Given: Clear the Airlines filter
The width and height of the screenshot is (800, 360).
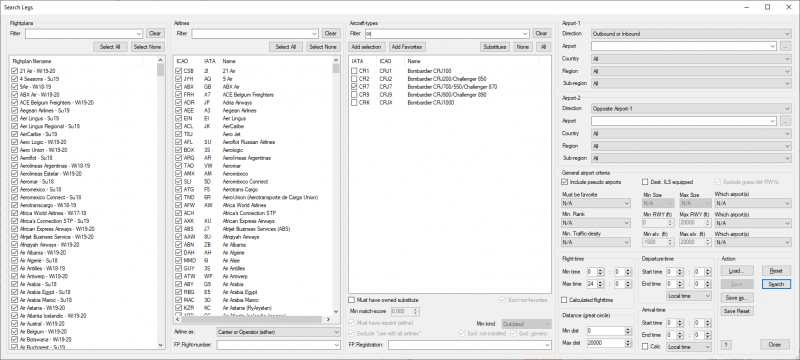Looking at the screenshot, I should tap(331, 34).
